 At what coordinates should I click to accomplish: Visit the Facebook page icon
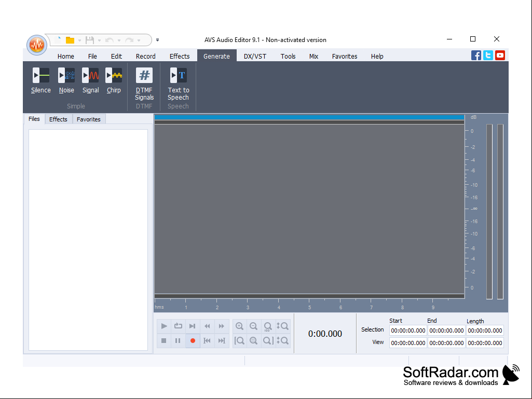[x=476, y=56]
